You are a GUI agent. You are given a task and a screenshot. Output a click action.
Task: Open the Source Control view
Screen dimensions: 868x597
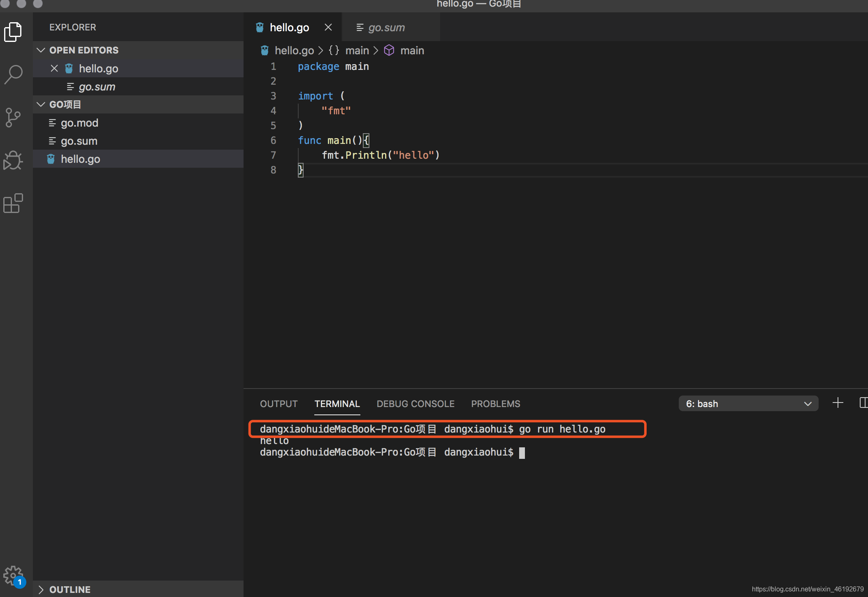(13, 118)
